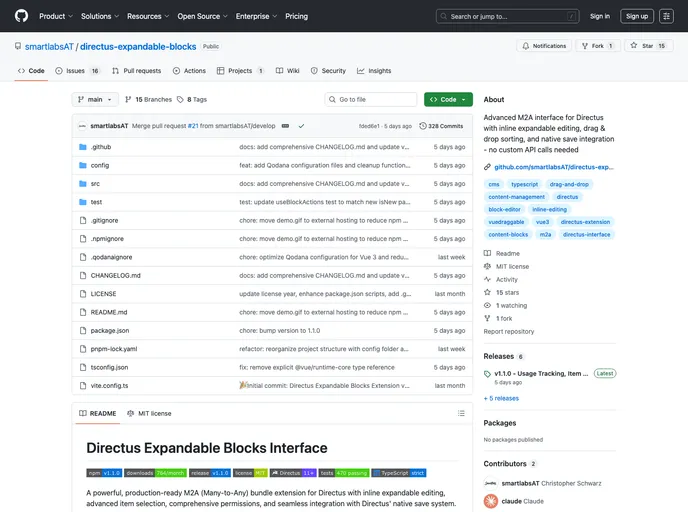Star this repository
Viewport: 688px width, 512px height.
(648, 46)
